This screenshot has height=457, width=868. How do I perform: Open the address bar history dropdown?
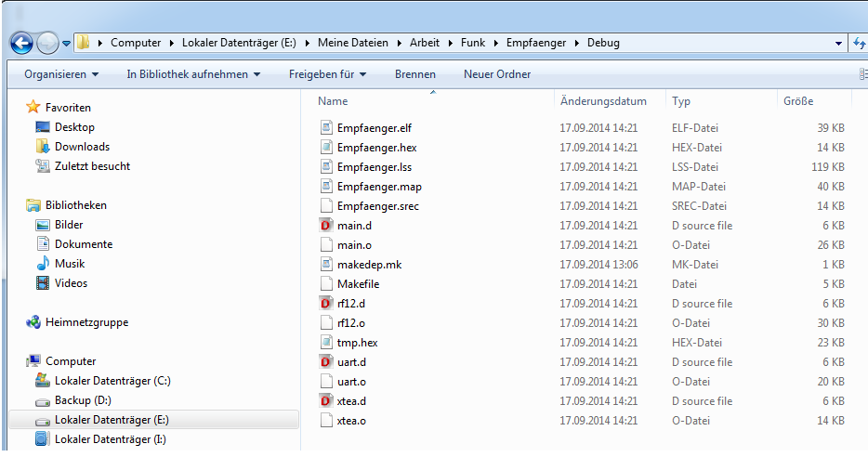point(838,43)
